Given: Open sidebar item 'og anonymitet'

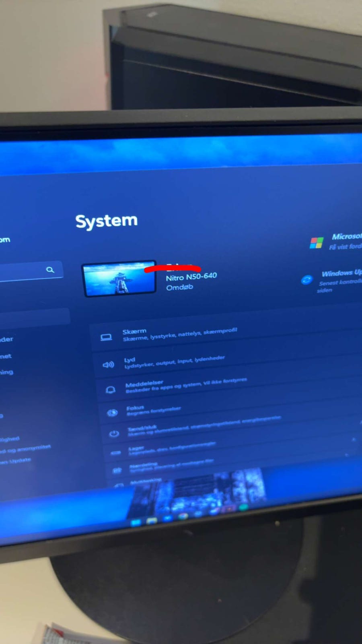Looking at the screenshot, I should 25,449.
